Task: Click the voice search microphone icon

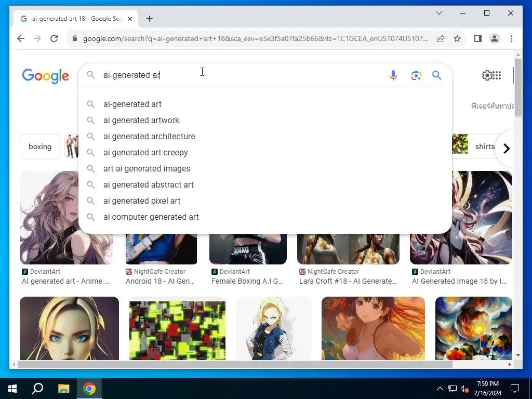Action: coord(393,75)
